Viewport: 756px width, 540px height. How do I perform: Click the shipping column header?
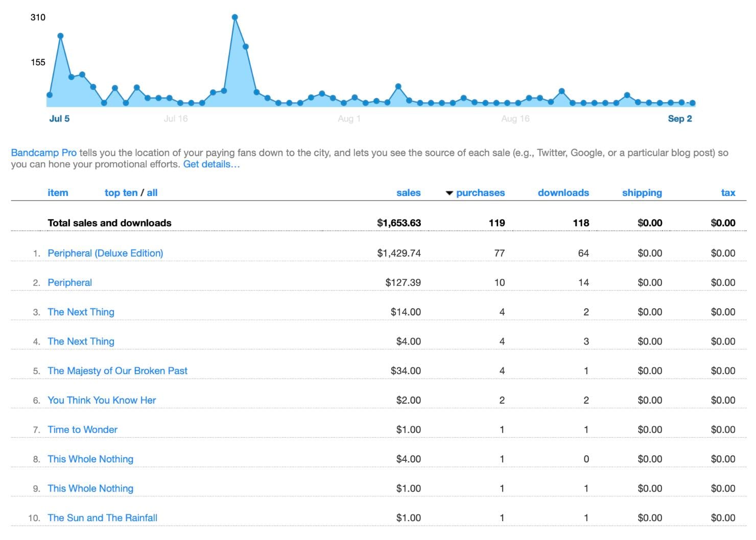(642, 193)
